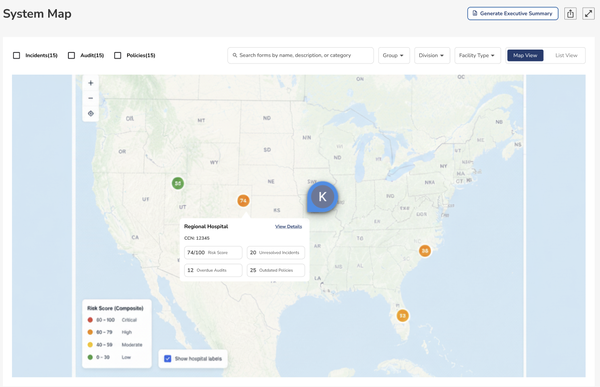This screenshot has height=387, width=600.
Task: Click the System Map page heading
Action: 37,14
